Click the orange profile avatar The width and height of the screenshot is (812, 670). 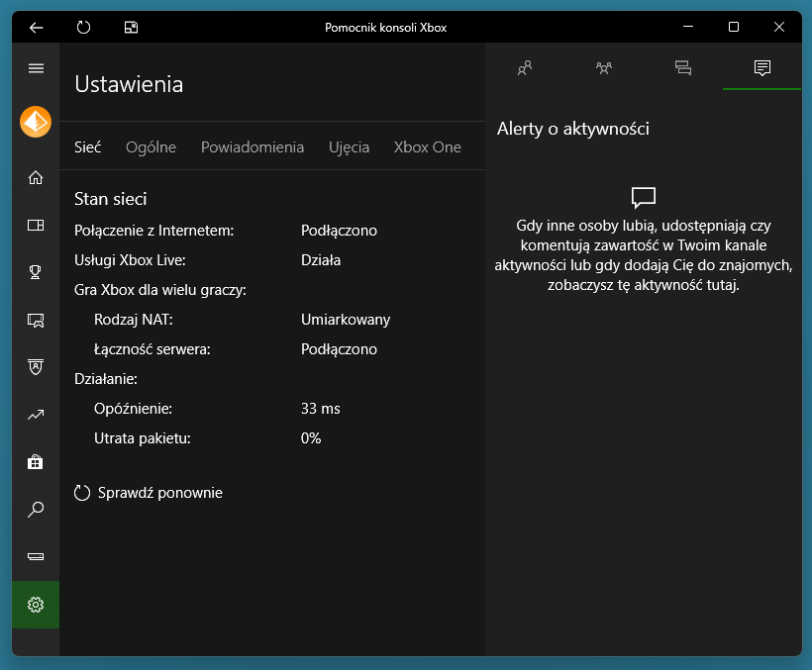pyautogui.click(x=36, y=122)
